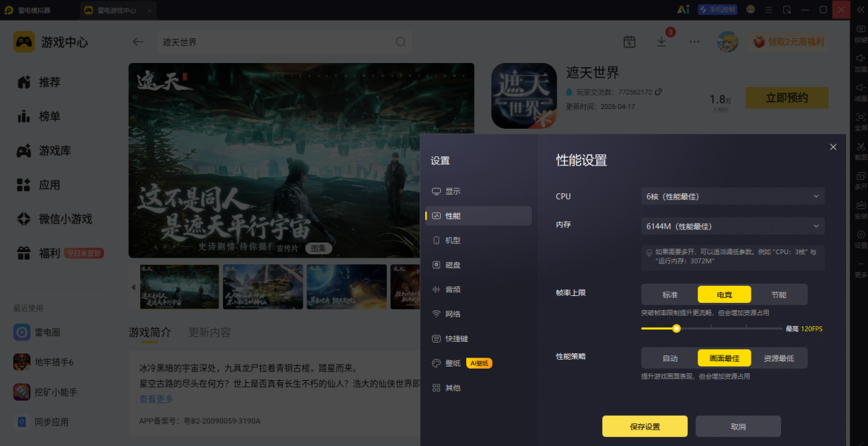
Task: Click 手机控制 button in title bar
Action: click(717, 10)
